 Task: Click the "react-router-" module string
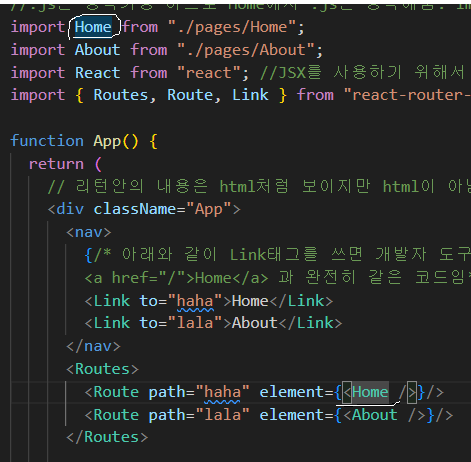tap(407, 95)
